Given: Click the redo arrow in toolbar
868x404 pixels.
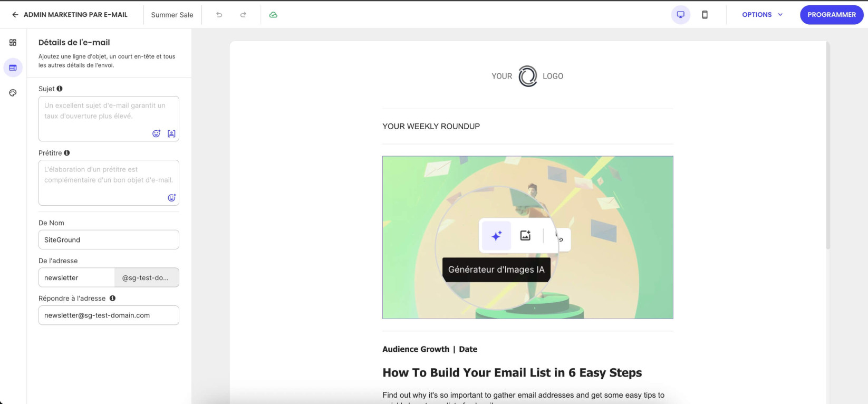Looking at the screenshot, I should coord(243,15).
